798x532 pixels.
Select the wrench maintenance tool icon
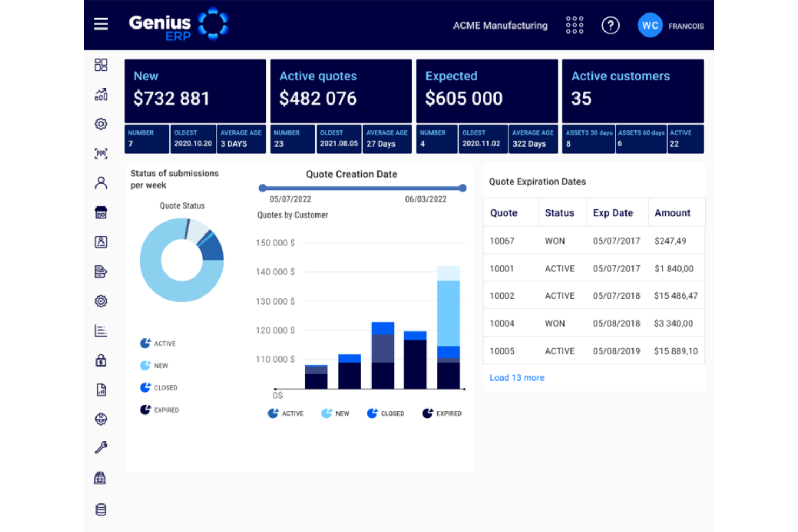(x=101, y=447)
